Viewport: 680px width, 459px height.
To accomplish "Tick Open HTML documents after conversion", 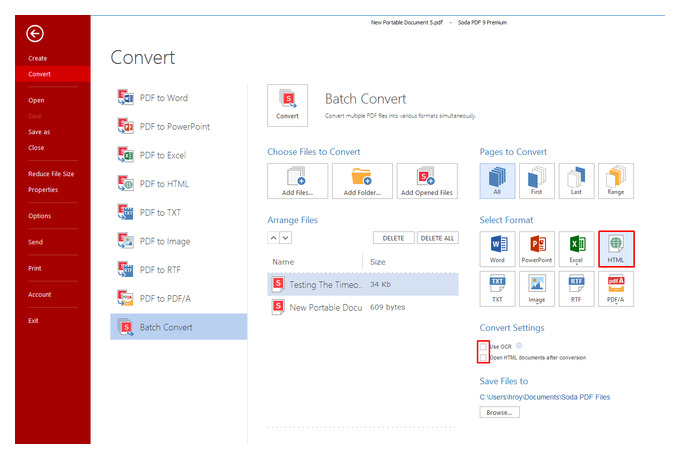I will click(x=483, y=357).
